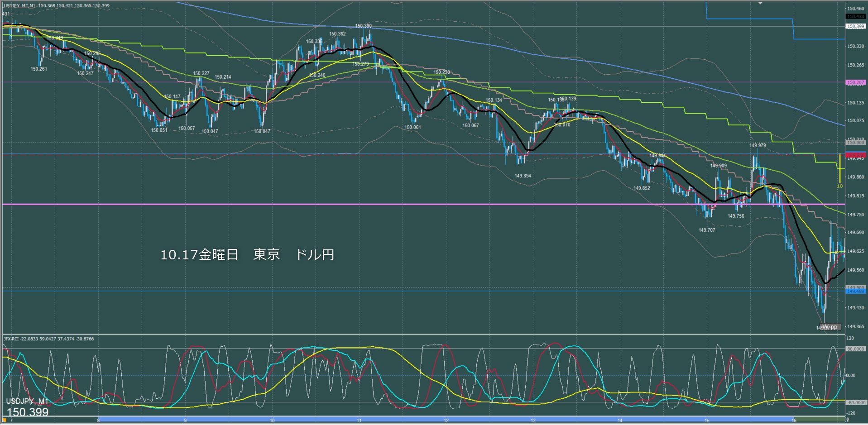The width and height of the screenshot is (868, 425).
Task: Click the black 150.433 price tag
Action: [855, 17]
